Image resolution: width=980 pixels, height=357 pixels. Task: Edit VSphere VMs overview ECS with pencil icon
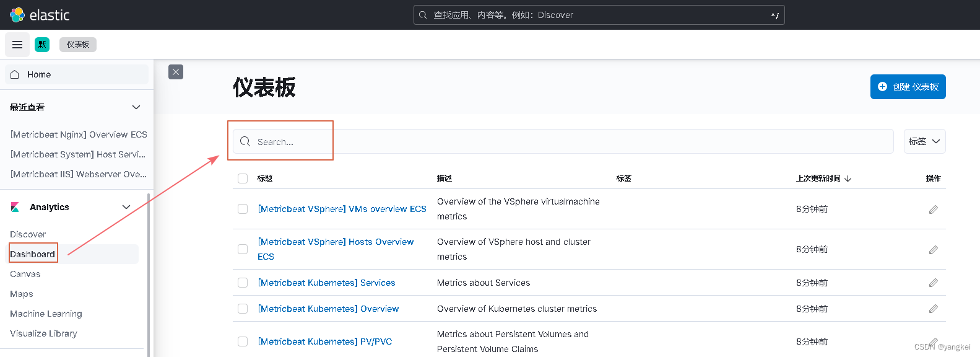pyautogui.click(x=933, y=209)
